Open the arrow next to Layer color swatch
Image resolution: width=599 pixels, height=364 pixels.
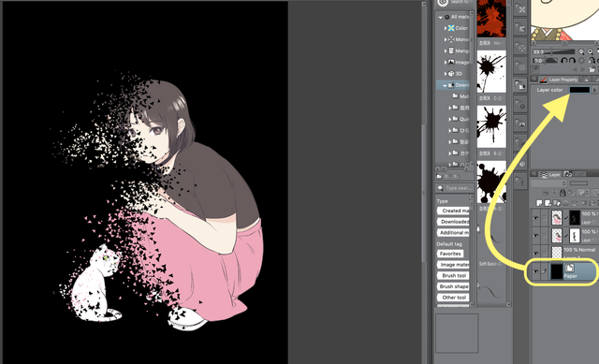point(594,90)
